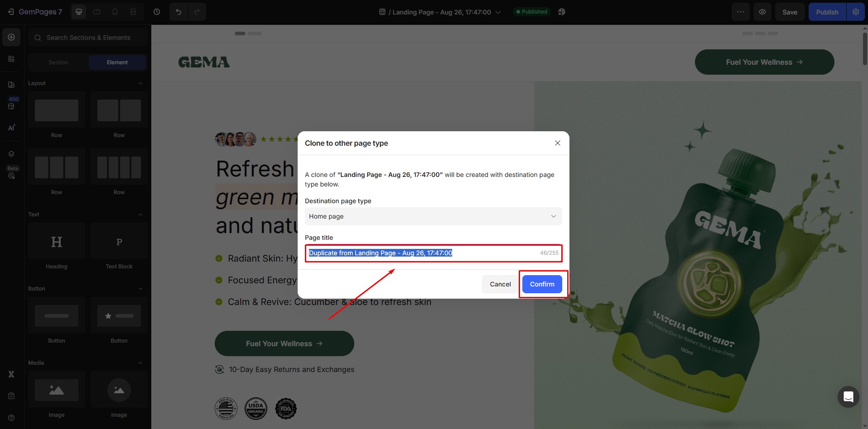
Task: Open the AI assistant in the left sidebar
Action: coord(11,128)
